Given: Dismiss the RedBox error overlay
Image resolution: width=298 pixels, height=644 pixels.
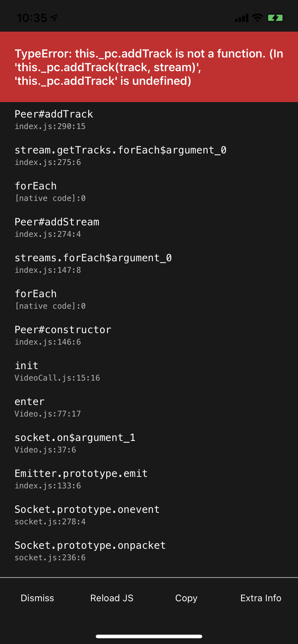Looking at the screenshot, I should click(37, 598).
